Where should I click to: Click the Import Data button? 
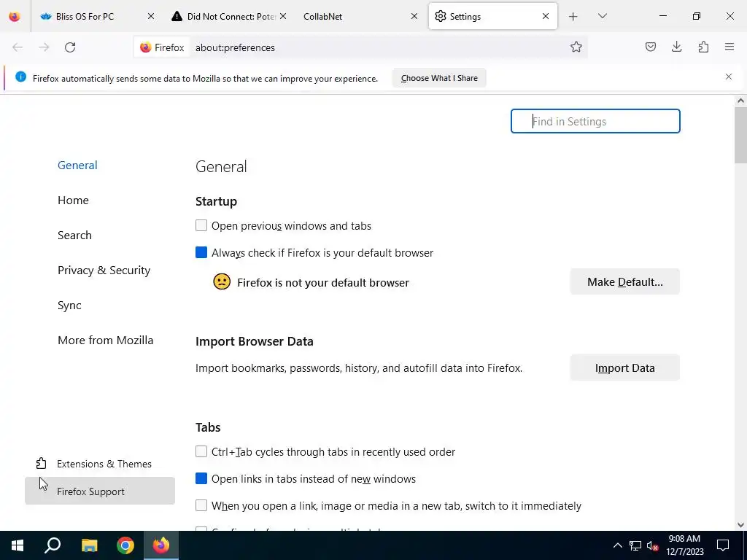[624, 367]
